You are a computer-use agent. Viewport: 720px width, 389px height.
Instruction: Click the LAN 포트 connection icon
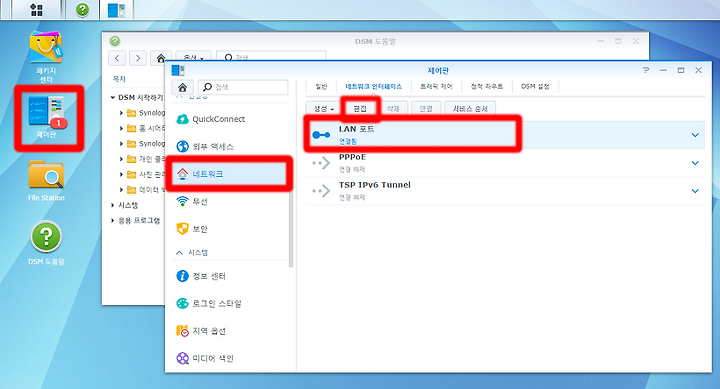pos(321,135)
